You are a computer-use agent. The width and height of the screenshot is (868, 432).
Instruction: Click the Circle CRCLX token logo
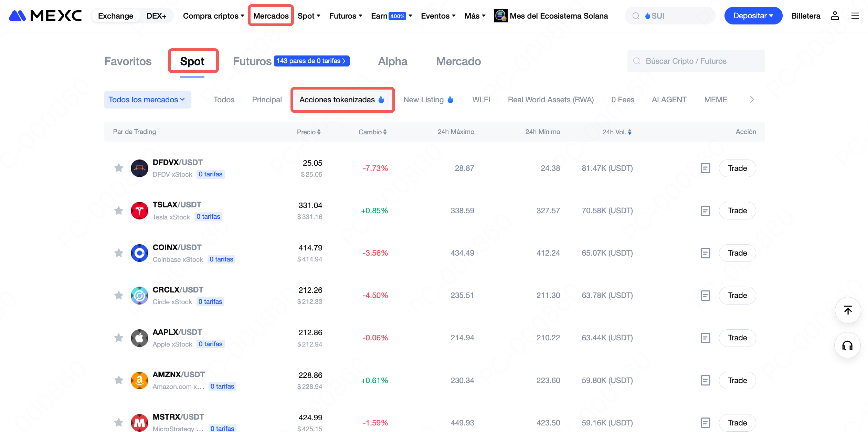[139, 295]
